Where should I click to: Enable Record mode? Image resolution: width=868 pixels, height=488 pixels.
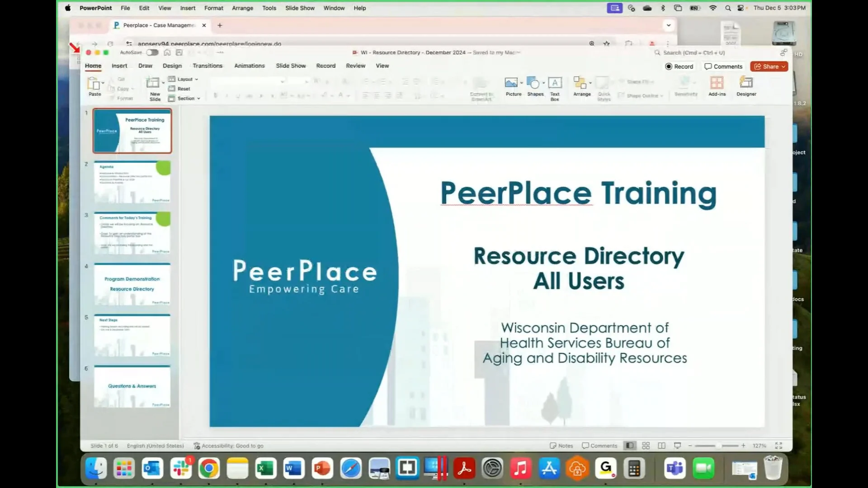click(679, 66)
